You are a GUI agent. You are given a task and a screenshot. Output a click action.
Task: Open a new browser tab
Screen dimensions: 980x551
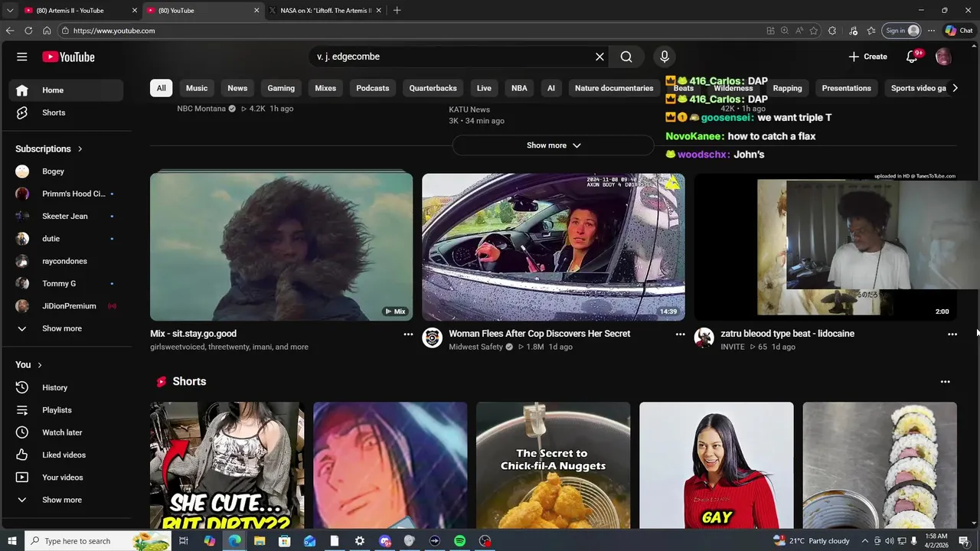pyautogui.click(x=397, y=11)
